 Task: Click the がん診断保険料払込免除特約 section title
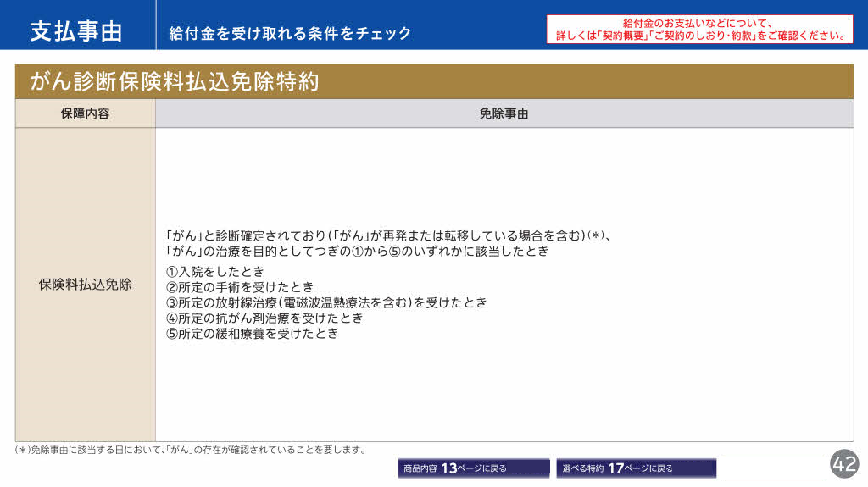point(175,81)
